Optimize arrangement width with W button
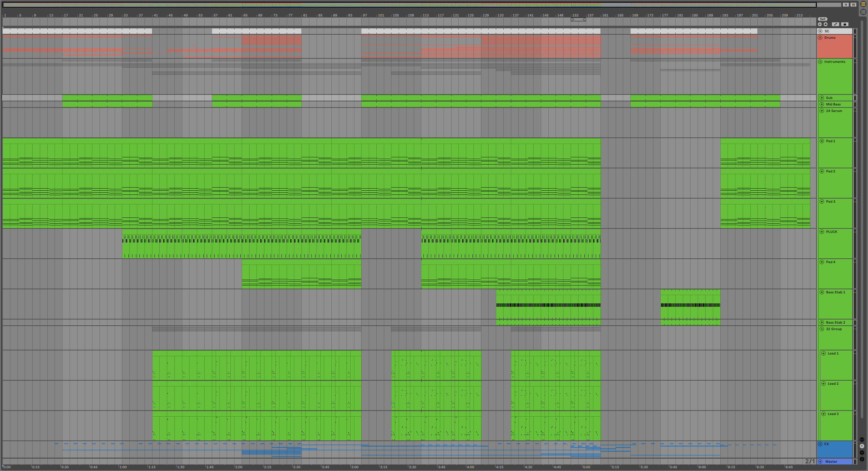The height and width of the screenshot is (471, 868). click(853, 4)
